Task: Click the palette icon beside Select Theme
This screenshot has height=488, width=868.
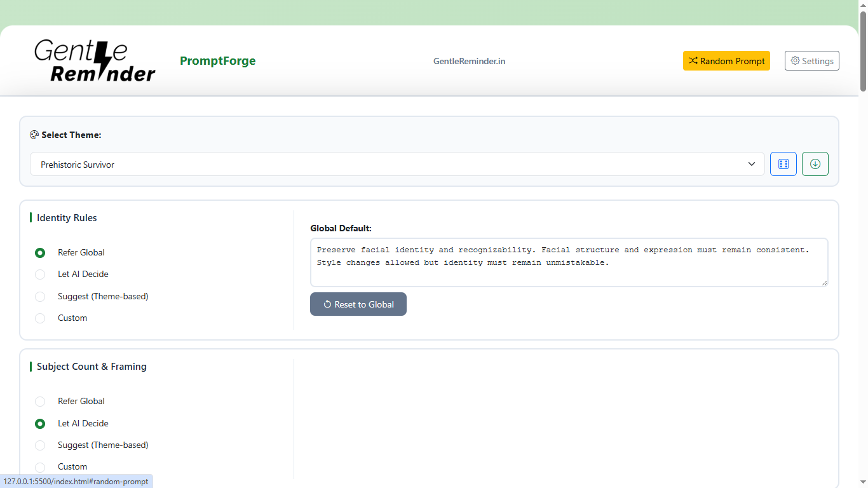Action: pos(34,134)
